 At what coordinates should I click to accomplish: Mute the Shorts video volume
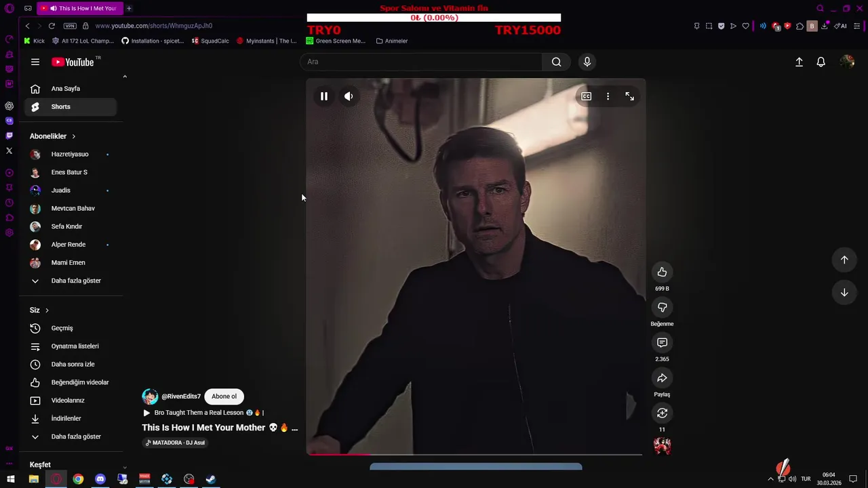point(349,96)
